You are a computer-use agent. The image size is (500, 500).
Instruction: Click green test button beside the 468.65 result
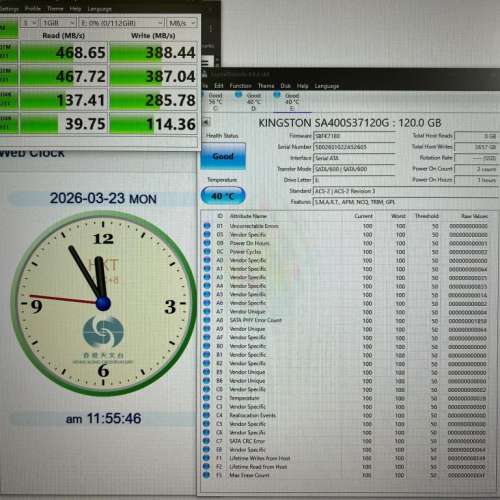coord(8,52)
